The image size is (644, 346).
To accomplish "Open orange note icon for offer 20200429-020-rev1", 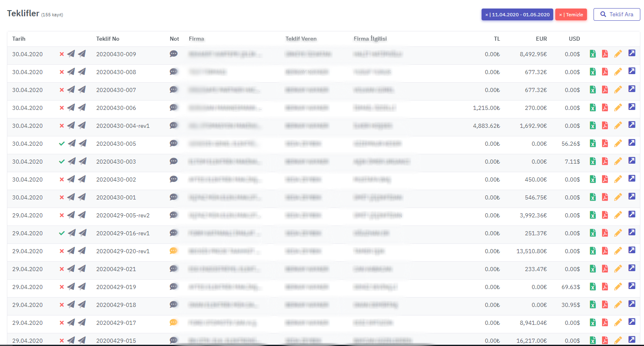I will [x=173, y=251].
